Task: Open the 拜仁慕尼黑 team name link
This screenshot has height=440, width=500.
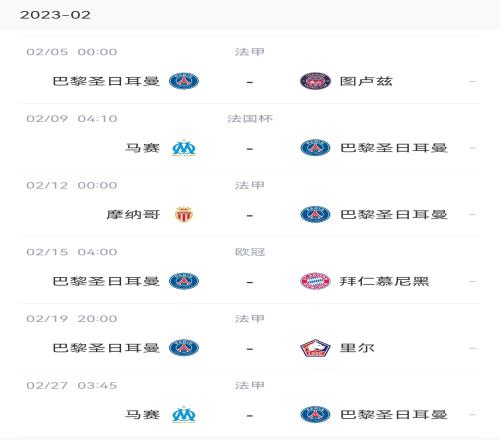Action: coord(384,281)
